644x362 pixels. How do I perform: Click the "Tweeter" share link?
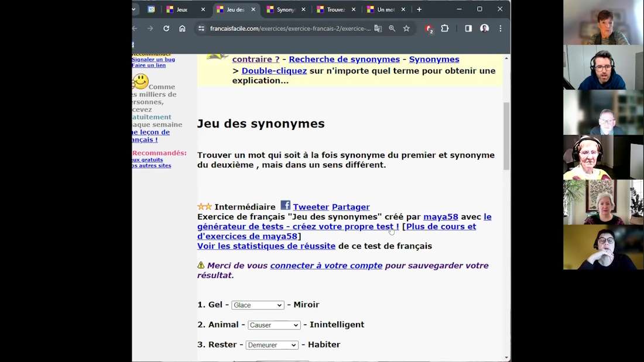311,207
